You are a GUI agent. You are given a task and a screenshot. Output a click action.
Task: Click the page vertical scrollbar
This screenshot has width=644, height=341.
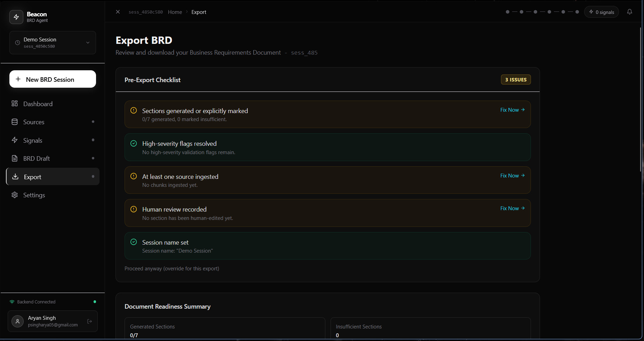[641, 99]
